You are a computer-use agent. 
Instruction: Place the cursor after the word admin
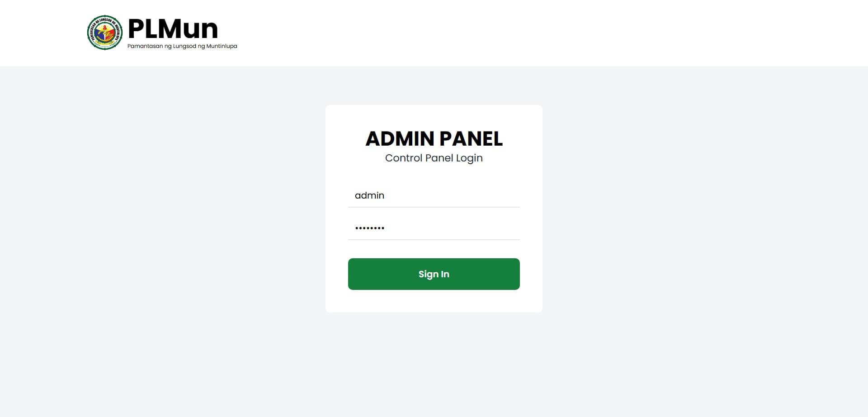tap(385, 195)
